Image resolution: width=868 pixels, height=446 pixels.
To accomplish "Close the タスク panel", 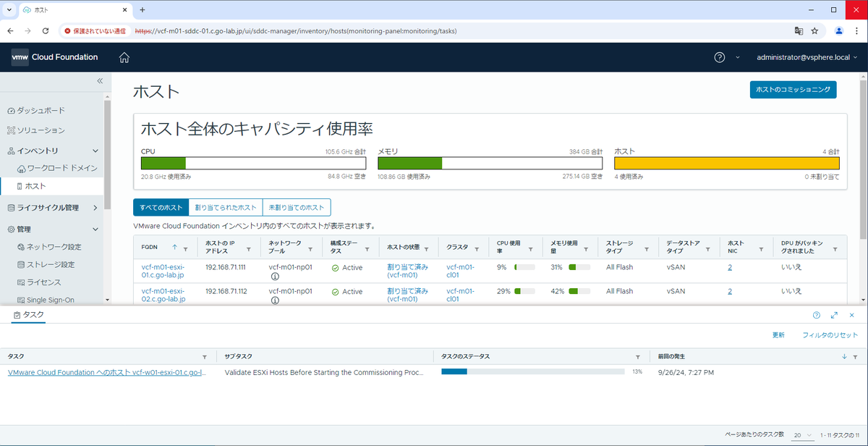I will click(x=852, y=315).
